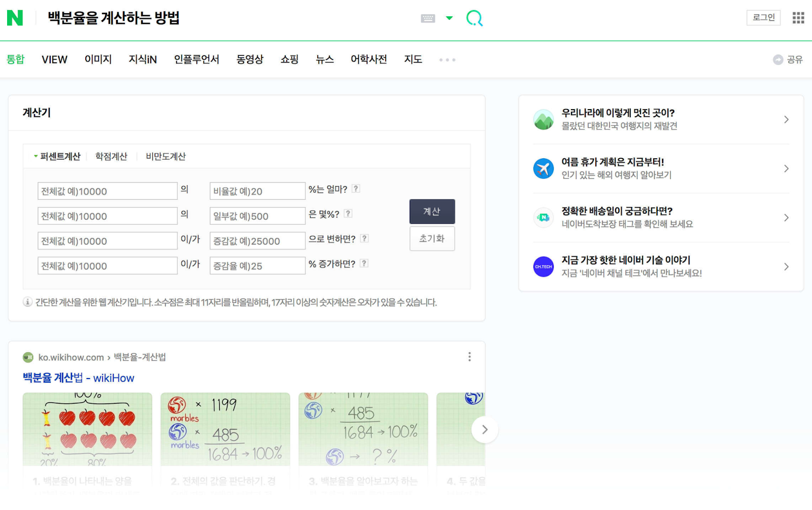Click 전체값 field in 으로 변하면? row
Viewport: 812px width, 510px height.
tap(108, 241)
